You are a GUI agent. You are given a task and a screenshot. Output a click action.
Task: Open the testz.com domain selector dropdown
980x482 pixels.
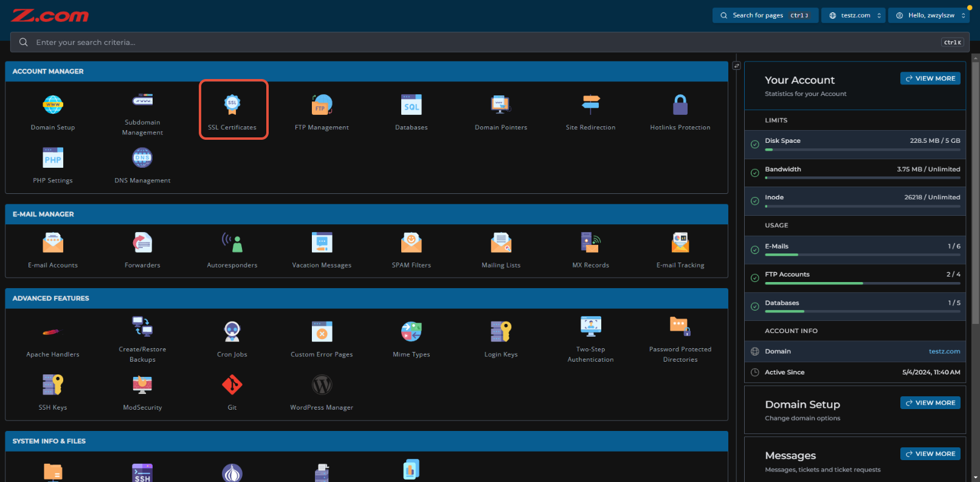(x=854, y=15)
